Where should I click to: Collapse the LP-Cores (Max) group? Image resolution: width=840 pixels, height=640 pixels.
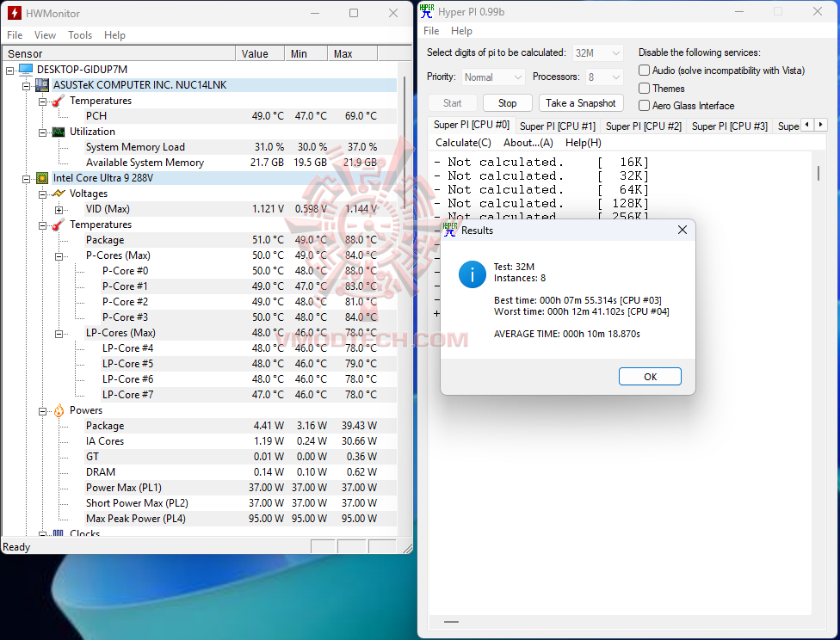(x=59, y=334)
